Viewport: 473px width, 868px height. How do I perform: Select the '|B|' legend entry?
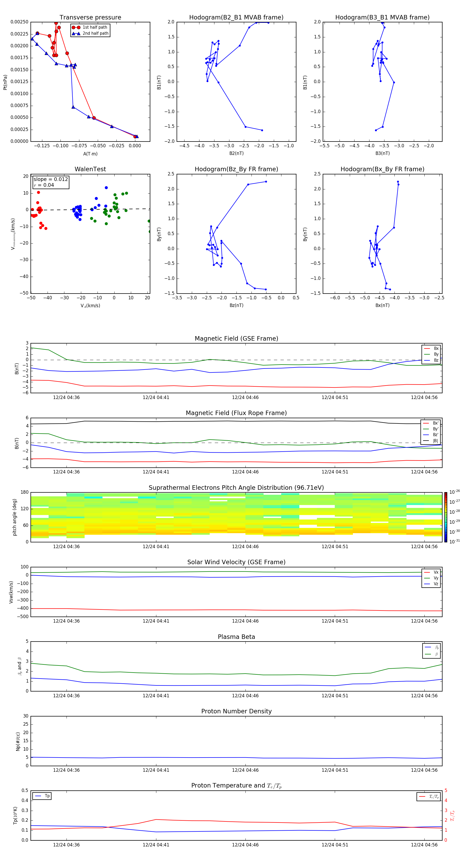431,441
